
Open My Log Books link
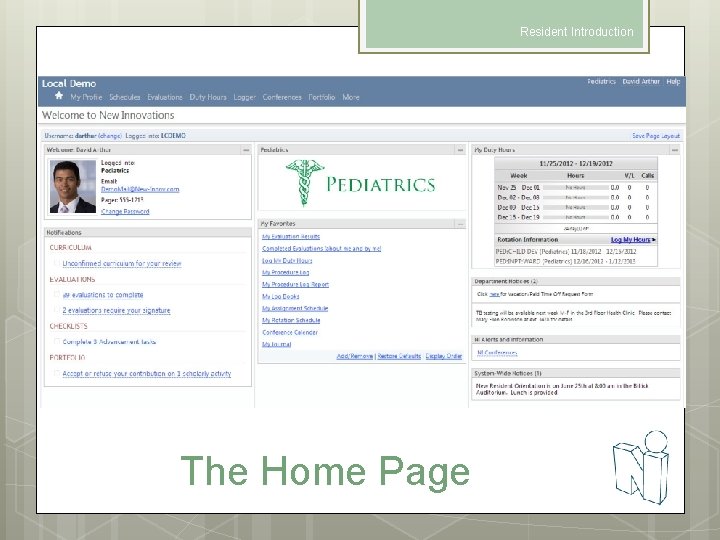click(281, 297)
